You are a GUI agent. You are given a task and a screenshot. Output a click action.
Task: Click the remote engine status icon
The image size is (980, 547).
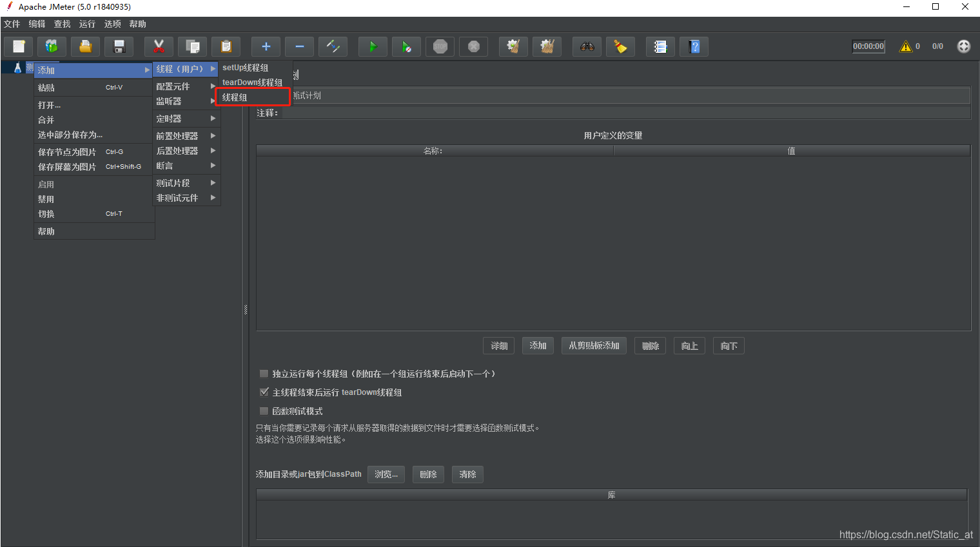pyautogui.click(x=963, y=46)
